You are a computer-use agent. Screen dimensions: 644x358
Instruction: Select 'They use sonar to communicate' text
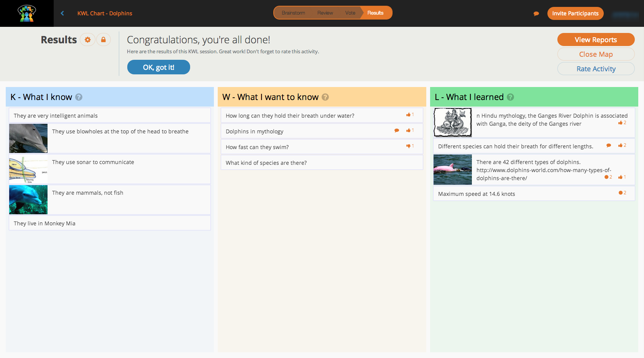click(x=93, y=162)
